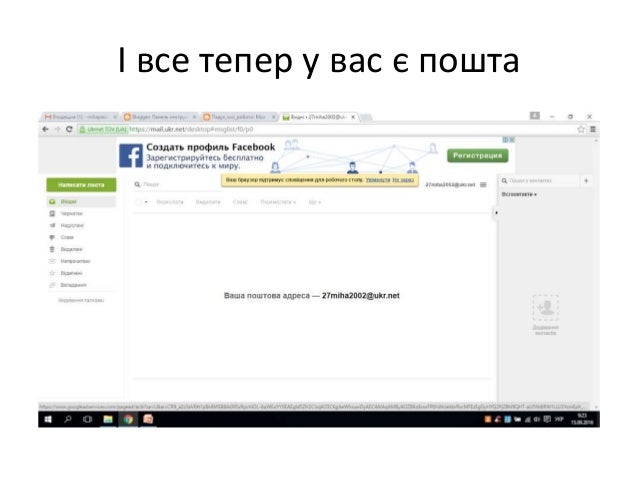Viewport: 638px width, 479px height.
Task: Go forward in the browser
Action: [57, 129]
